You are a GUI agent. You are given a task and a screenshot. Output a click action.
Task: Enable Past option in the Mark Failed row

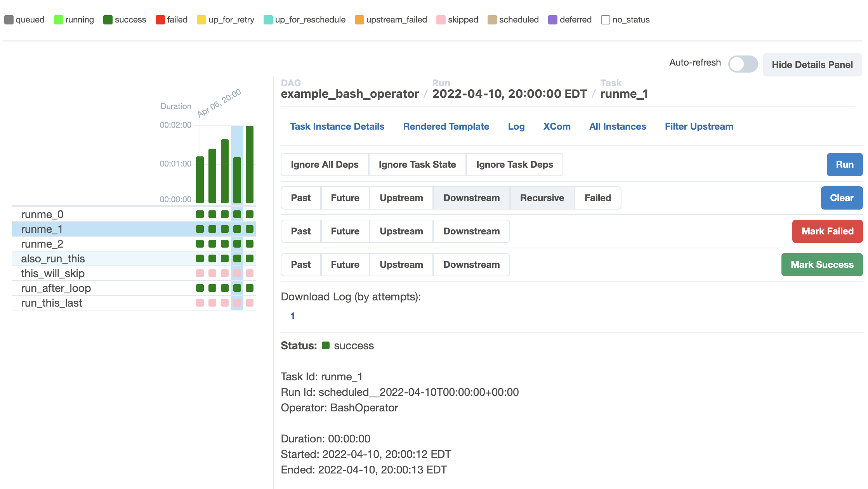click(x=301, y=231)
